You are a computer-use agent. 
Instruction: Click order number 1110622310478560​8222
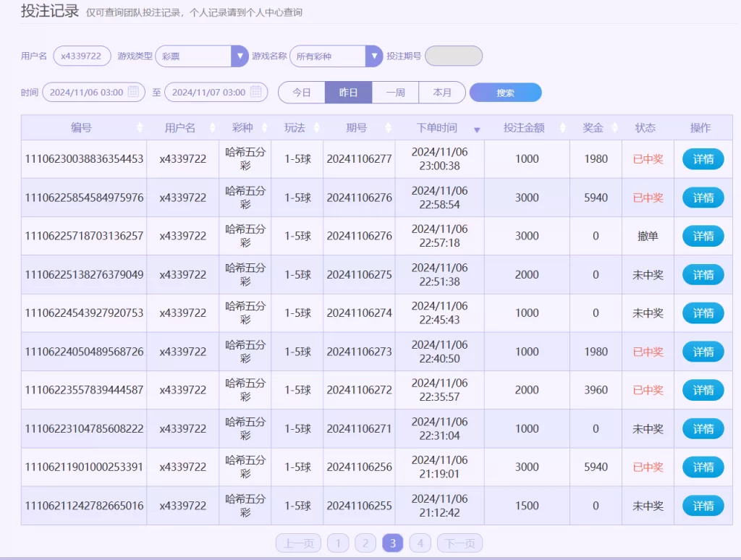pos(84,428)
